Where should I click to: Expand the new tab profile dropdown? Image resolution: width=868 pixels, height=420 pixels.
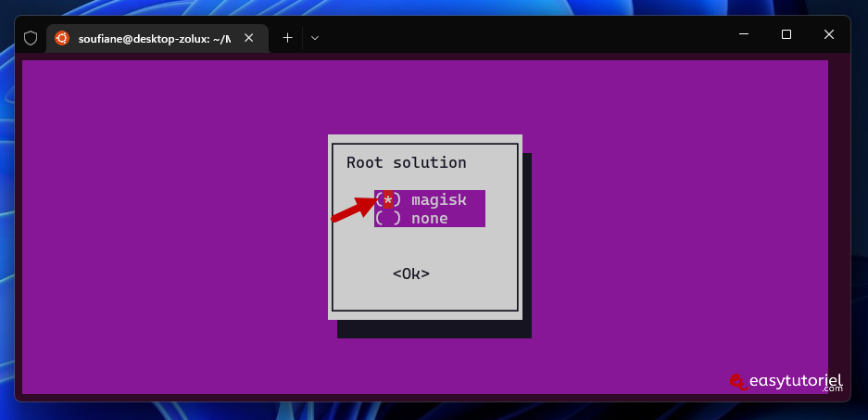(x=315, y=38)
